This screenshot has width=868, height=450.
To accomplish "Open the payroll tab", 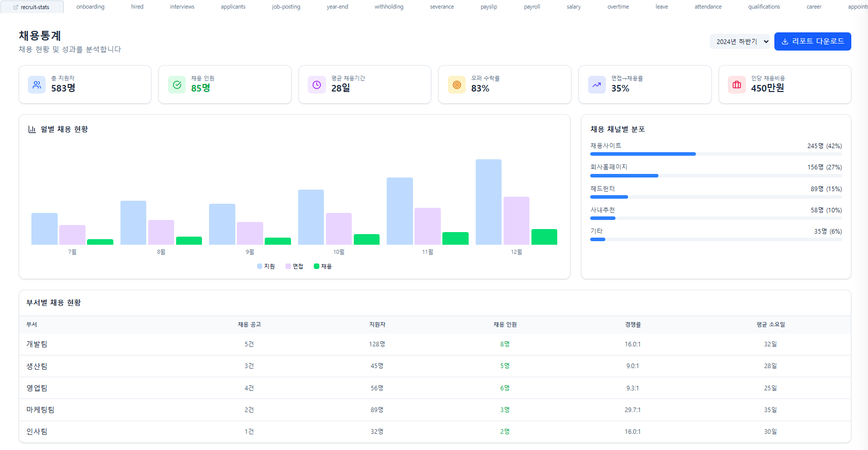I will coord(531,7).
